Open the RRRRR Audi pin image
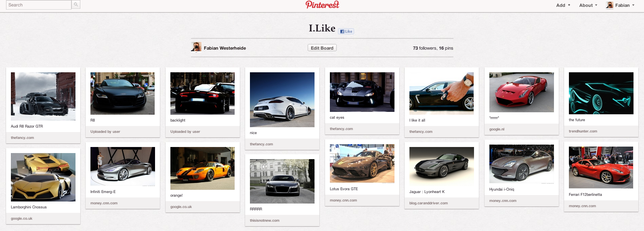The height and width of the screenshot is (231, 644). [282, 181]
